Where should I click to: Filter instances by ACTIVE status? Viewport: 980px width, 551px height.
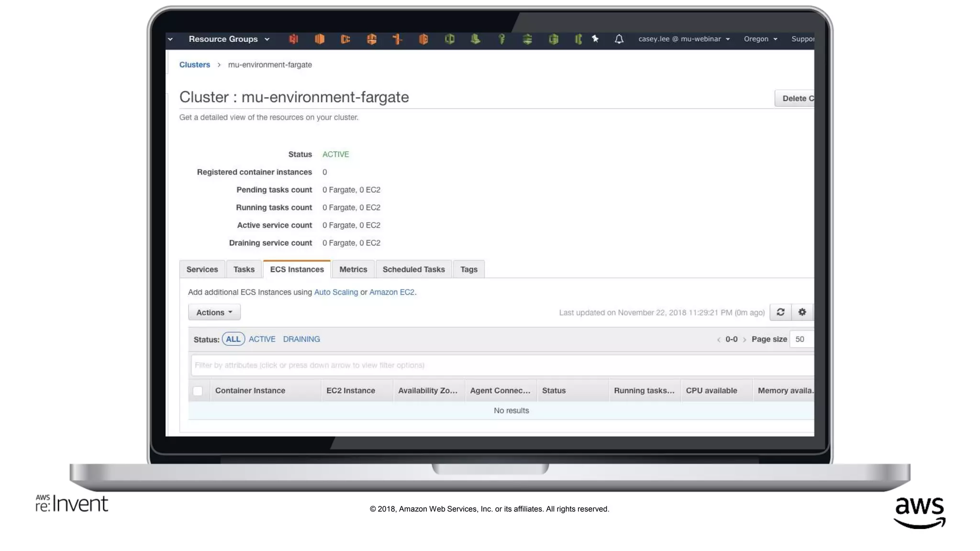tap(262, 339)
